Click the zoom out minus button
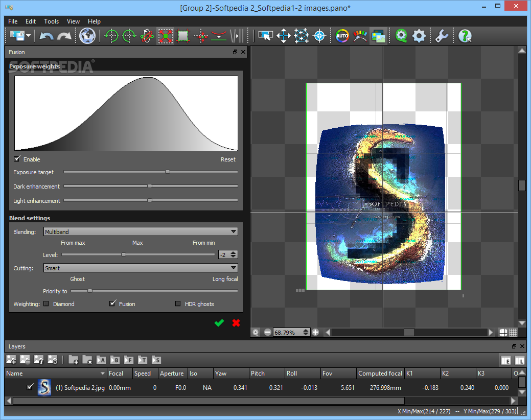 pyautogui.click(x=267, y=332)
